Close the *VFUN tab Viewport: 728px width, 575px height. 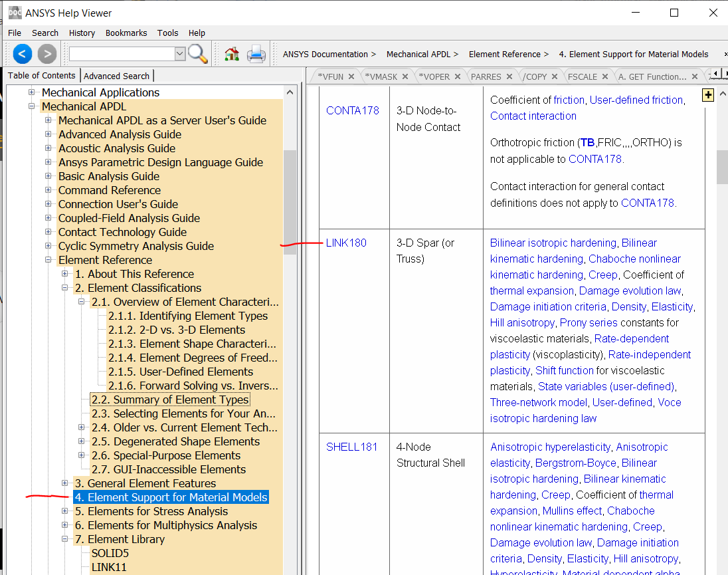pos(351,76)
